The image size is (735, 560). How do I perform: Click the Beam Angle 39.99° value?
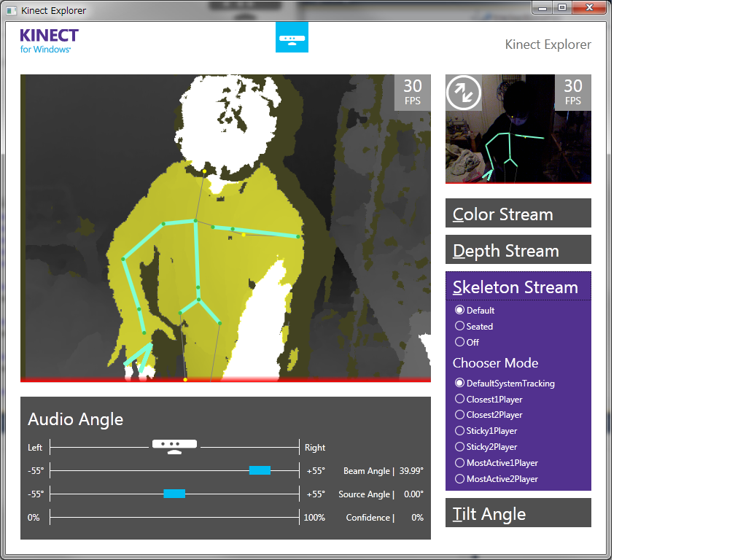[411, 470]
